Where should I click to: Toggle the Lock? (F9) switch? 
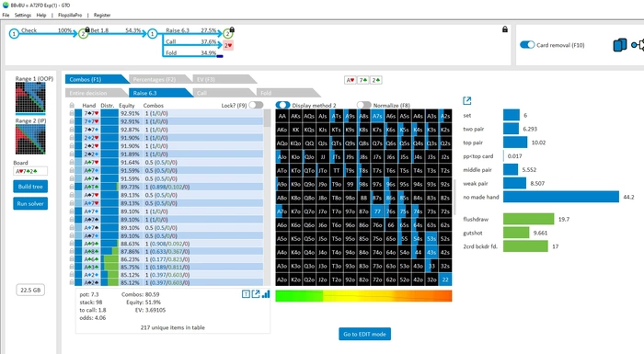tap(256, 105)
